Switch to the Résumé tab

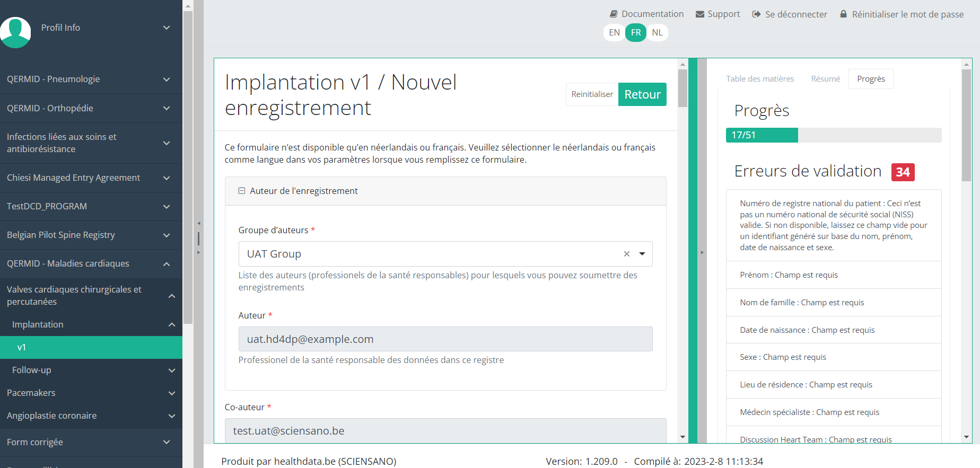(825, 79)
